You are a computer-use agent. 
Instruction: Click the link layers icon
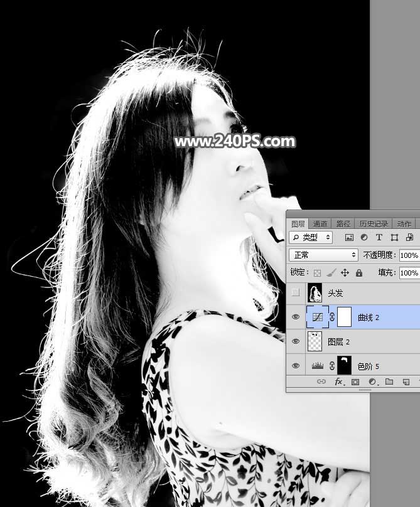[x=321, y=382]
